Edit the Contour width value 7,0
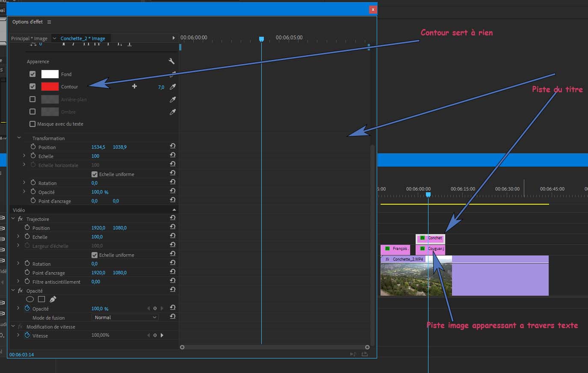This screenshot has height=373, width=588. (x=161, y=87)
